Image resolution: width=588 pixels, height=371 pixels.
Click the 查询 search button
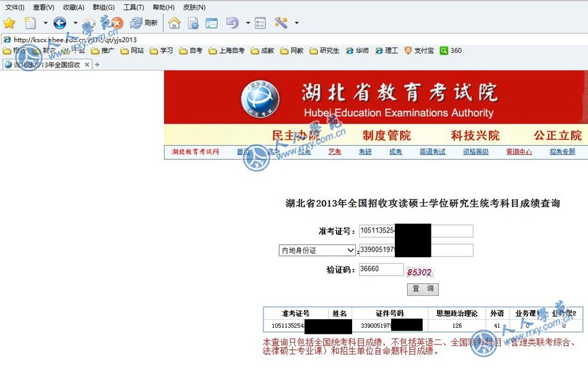(423, 289)
